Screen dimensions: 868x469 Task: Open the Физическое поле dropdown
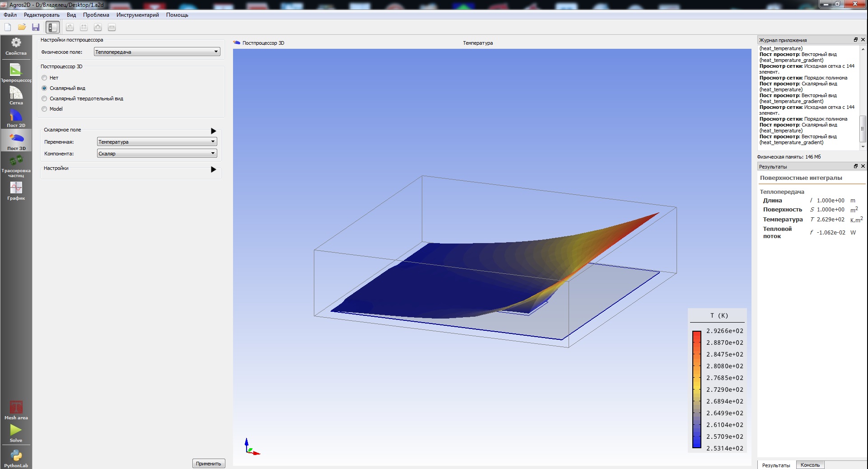pos(157,52)
